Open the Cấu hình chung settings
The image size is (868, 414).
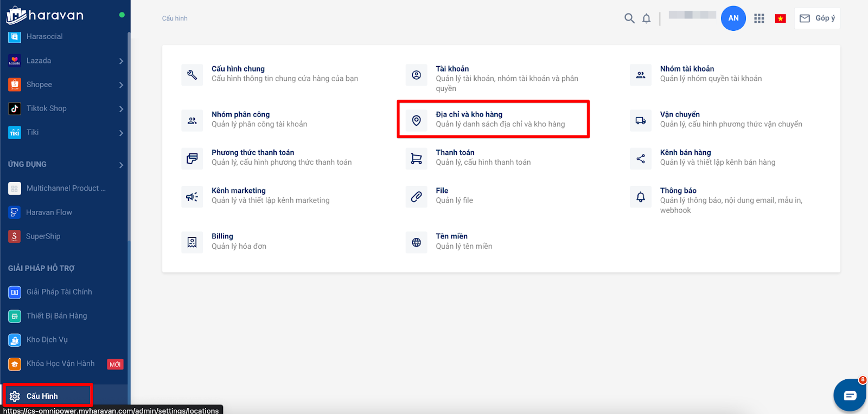(238, 69)
